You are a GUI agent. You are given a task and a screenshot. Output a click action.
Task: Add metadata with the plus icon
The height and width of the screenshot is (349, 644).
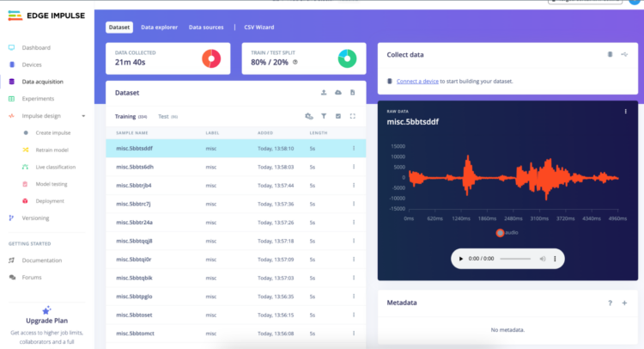pyautogui.click(x=624, y=303)
